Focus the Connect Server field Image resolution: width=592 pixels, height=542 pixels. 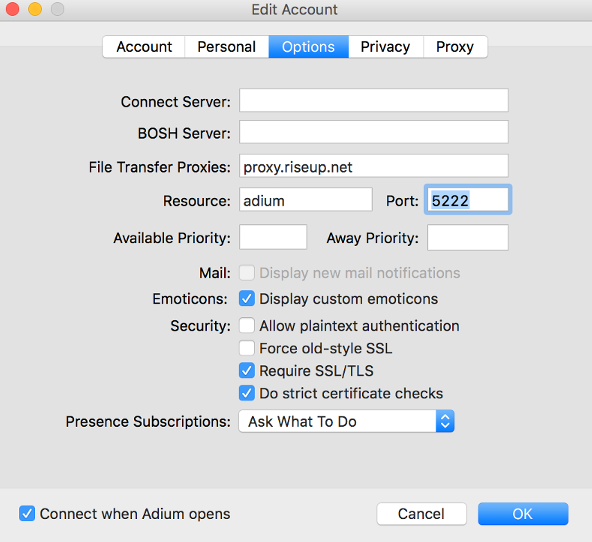(x=374, y=100)
